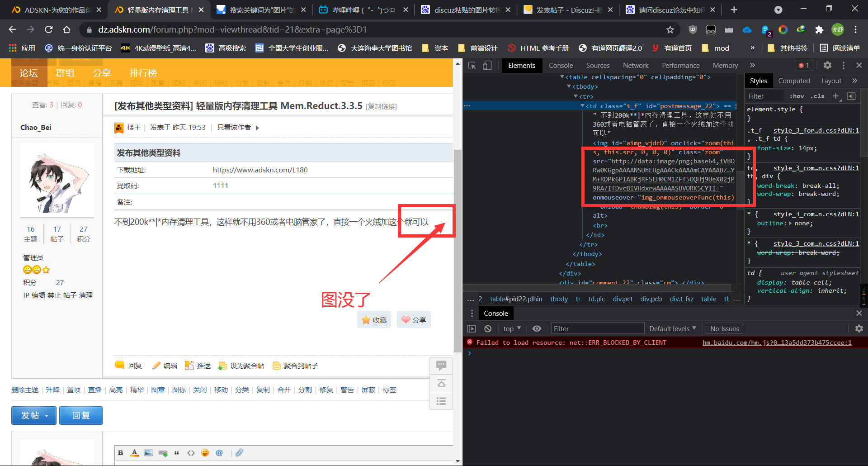The height and width of the screenshot is (466, 868).
Task: Clear console icon
Action: (488, 329)
